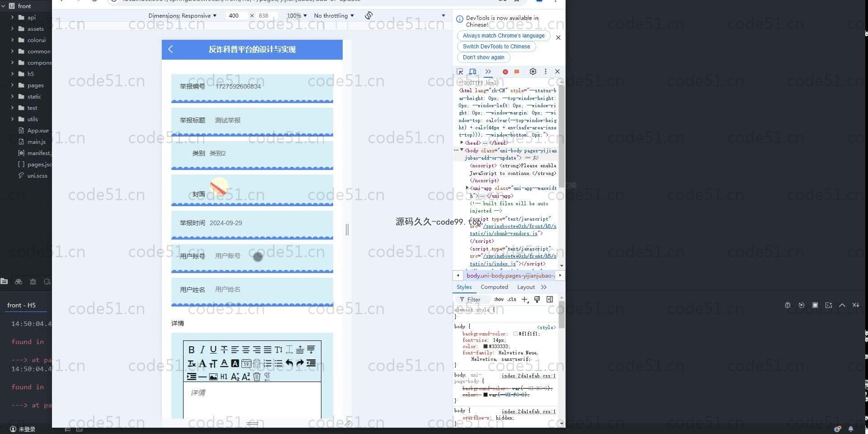Expand the utils folder

(12, 119)
